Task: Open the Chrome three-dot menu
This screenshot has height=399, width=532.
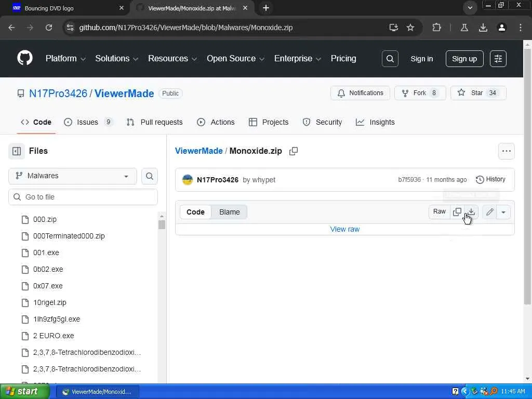Action: pos(521,28)
